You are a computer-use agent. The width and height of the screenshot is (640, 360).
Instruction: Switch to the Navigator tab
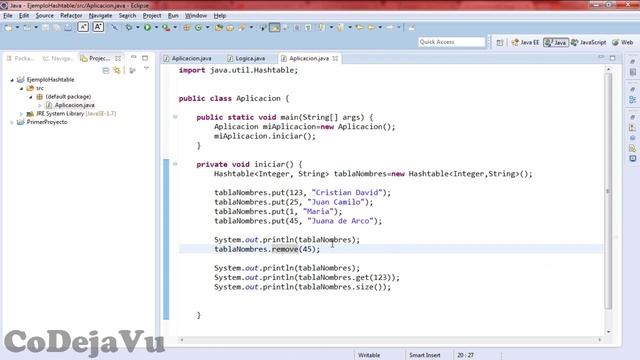(x=58, y=58)
